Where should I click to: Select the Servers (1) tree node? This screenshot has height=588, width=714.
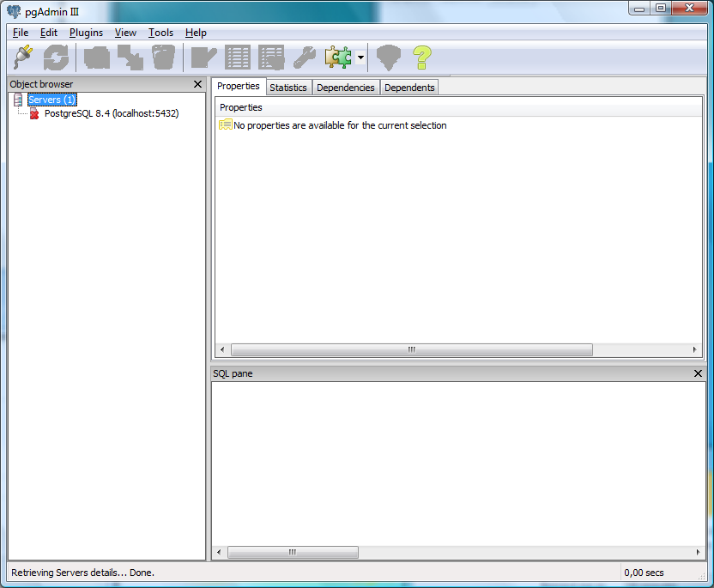pyautogui.click(x=51, y=100)
